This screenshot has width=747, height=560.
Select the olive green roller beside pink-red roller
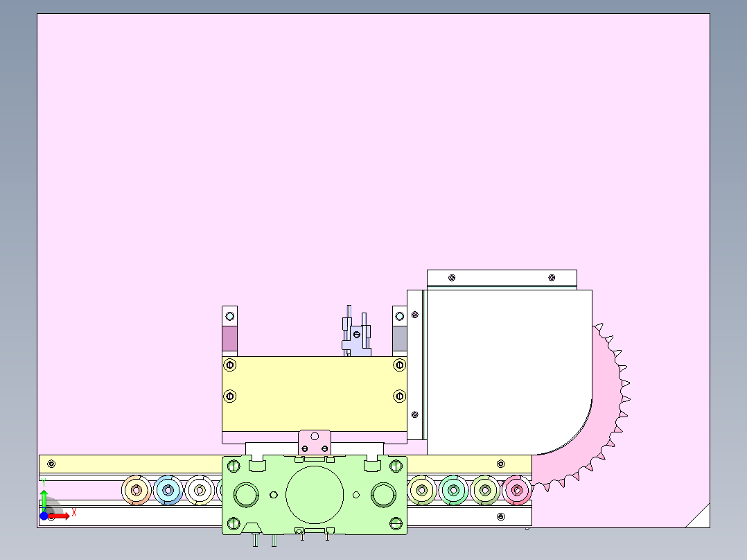click(x=485, y=490)
